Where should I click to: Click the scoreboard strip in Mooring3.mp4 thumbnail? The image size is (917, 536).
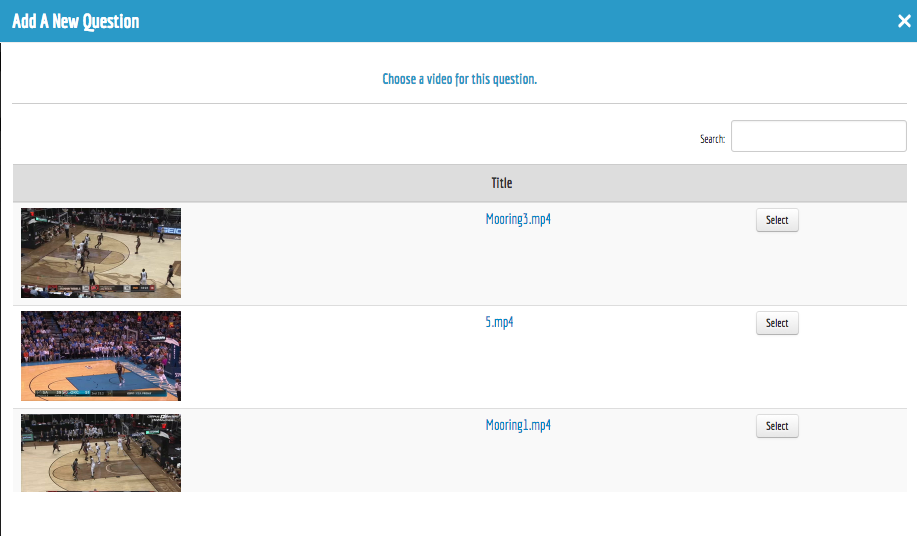tap(101, 289)
